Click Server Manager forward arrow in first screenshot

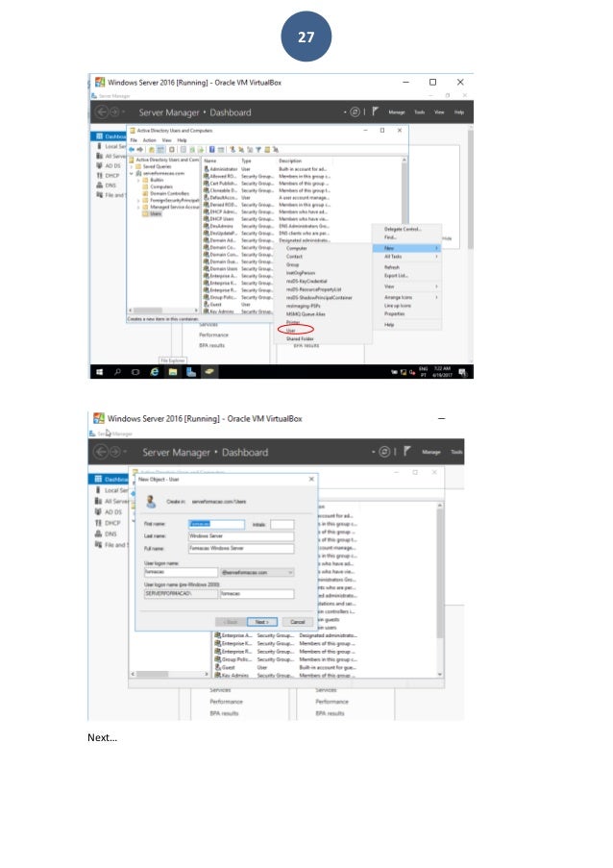tap(114, 112)
